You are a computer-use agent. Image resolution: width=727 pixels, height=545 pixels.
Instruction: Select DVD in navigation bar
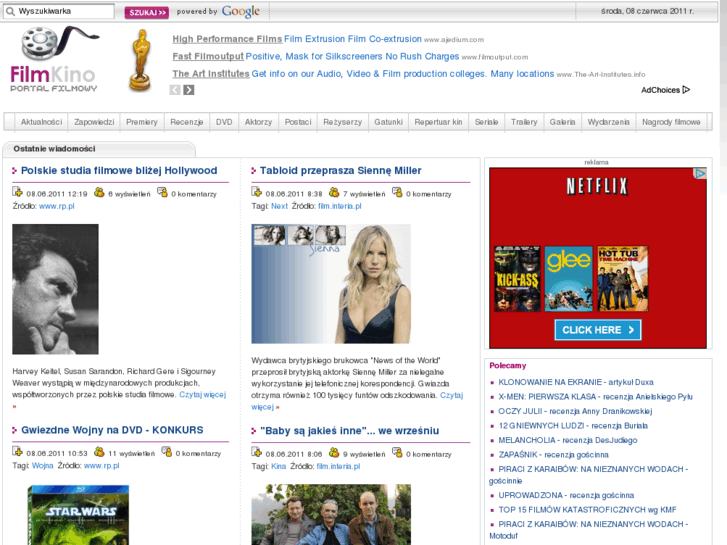coord(224,122)
